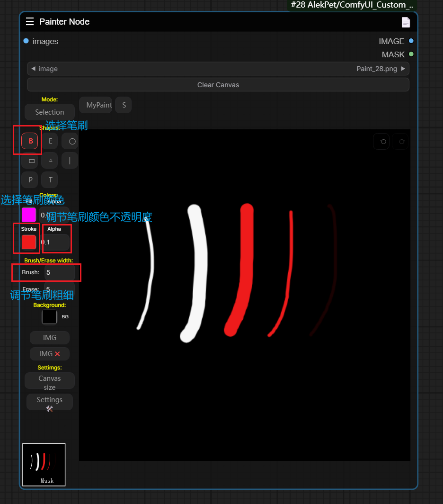Select the T text tool
443x504 pixels.
tap(50, 180)
